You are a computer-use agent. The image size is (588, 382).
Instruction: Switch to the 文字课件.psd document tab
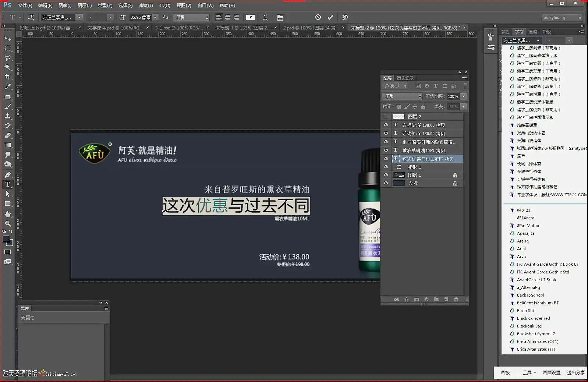pos(114,28)
